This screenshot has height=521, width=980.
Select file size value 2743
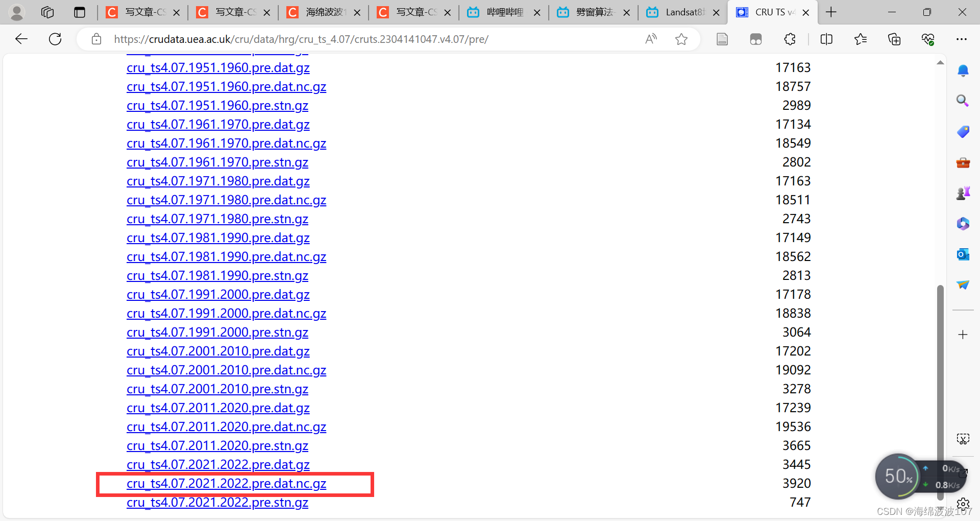[797, 219]
